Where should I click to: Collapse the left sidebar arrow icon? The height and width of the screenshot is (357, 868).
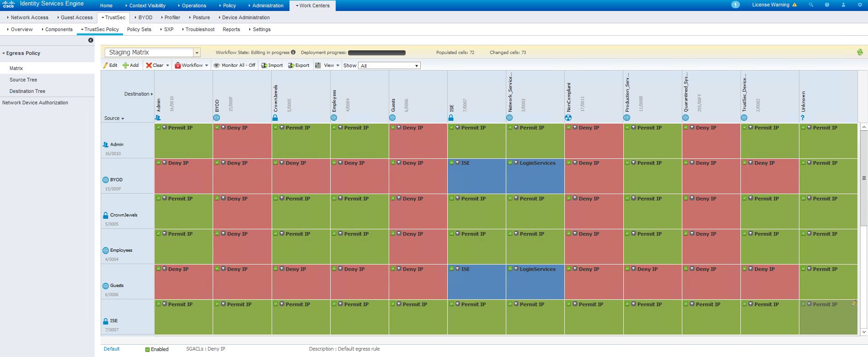pos(91,40)
